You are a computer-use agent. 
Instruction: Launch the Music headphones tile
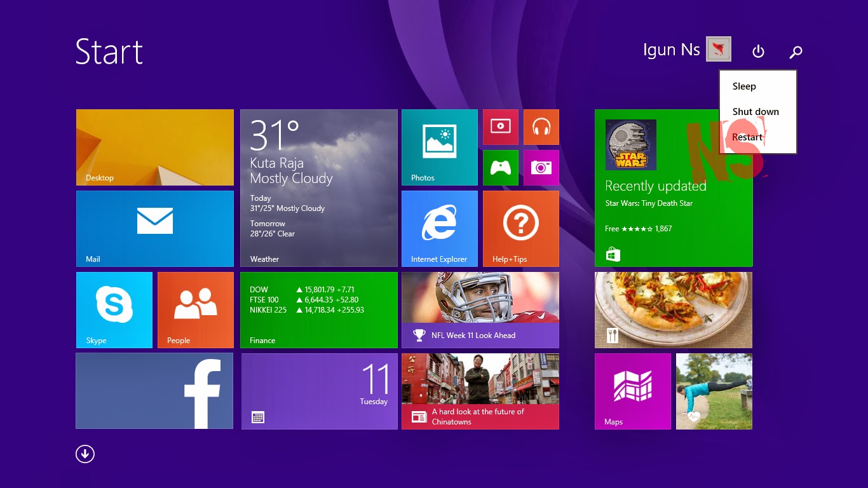pyautogui.click(x=541, y=127)
